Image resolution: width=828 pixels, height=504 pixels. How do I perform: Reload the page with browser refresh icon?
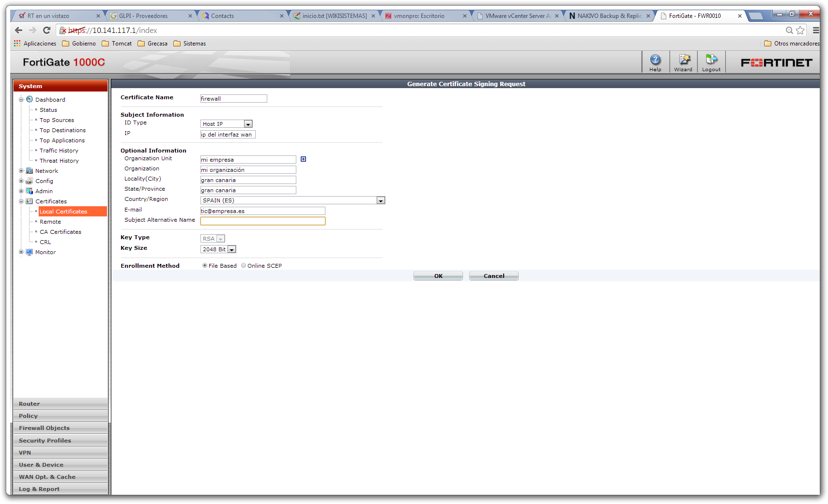(x=47, y=30)
